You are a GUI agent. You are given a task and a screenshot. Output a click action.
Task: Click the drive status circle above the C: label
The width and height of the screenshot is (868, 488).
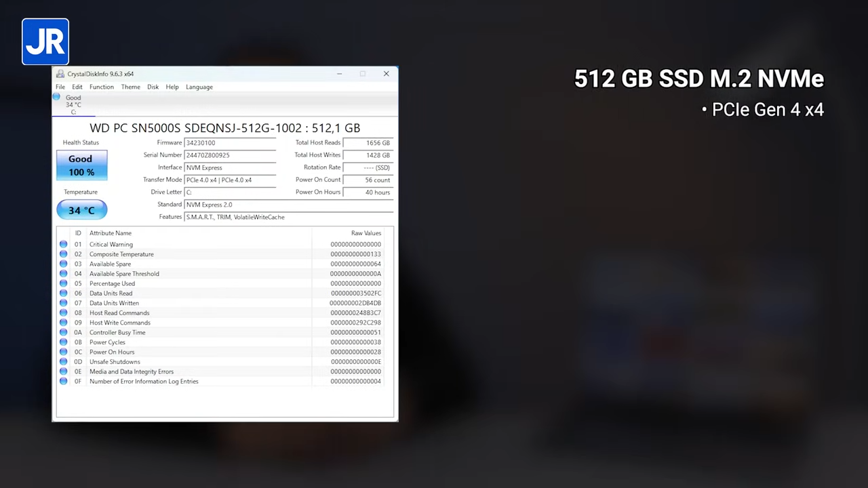click(x=57, y=97)
